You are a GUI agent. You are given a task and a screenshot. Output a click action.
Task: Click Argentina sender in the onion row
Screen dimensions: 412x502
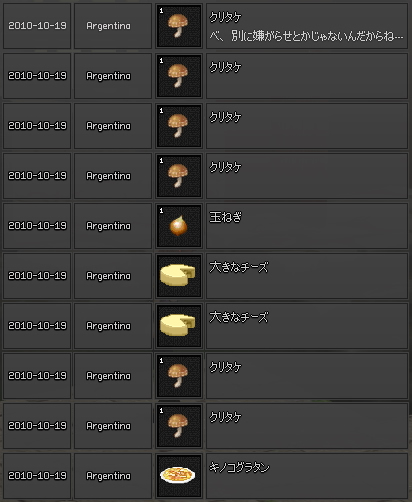point(108,226)
